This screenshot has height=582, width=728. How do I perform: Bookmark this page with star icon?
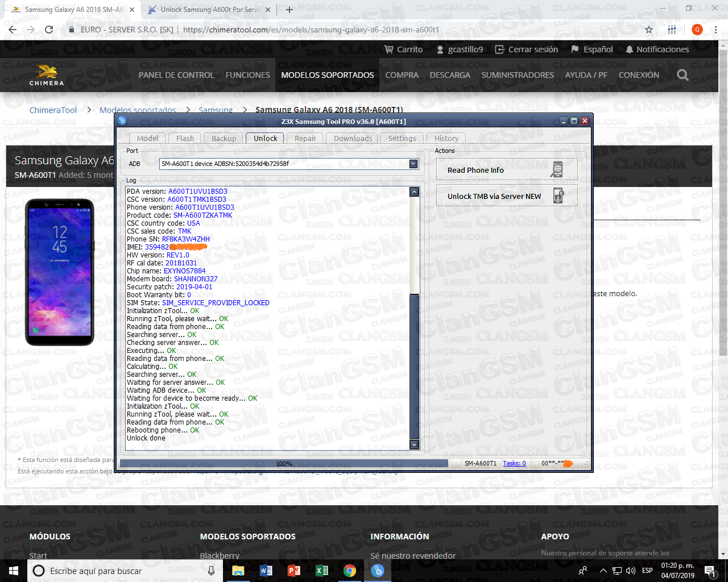coord(649,30)
